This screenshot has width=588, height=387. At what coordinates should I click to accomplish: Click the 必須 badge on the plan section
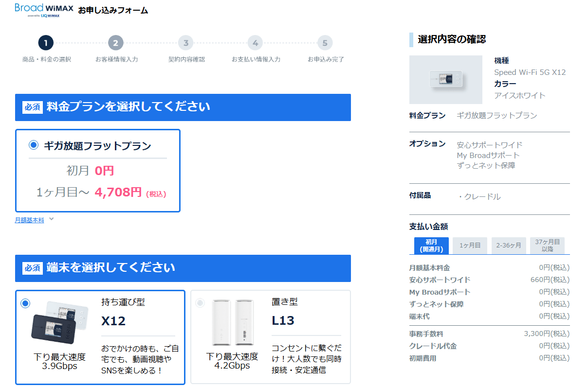click(x=33, y=107)
